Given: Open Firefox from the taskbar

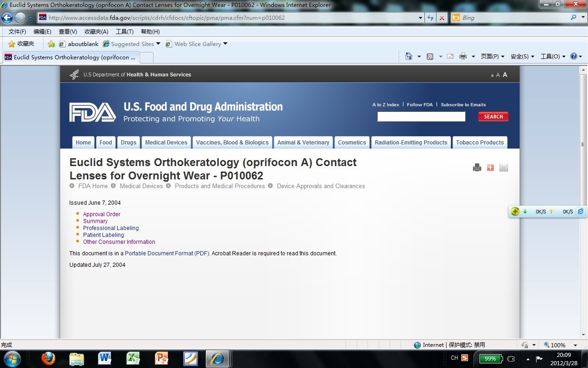Looking at the screenshot, I should pyautogui.click(x=48, y=358).
